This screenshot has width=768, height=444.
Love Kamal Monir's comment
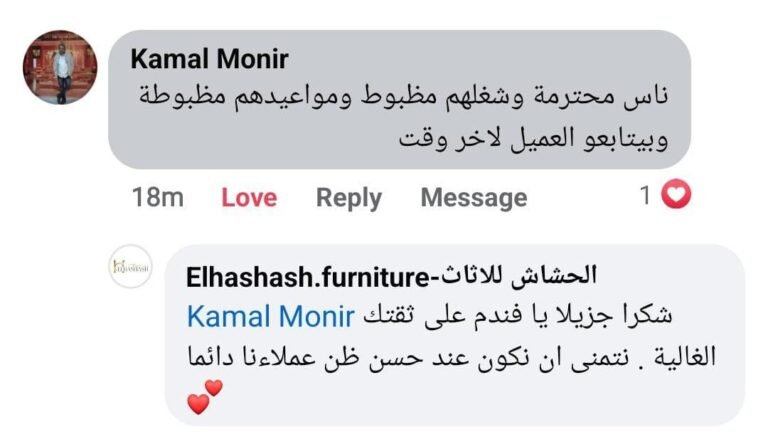(249, 197)
